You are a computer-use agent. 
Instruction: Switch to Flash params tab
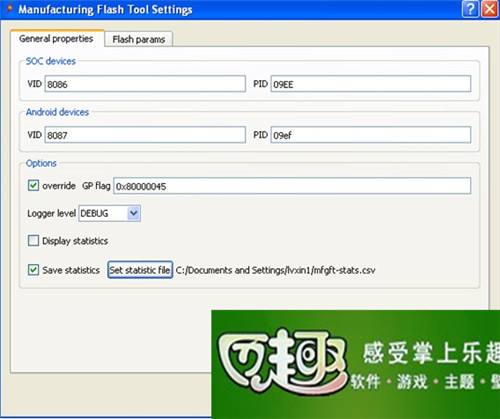(x=139, y=39)
